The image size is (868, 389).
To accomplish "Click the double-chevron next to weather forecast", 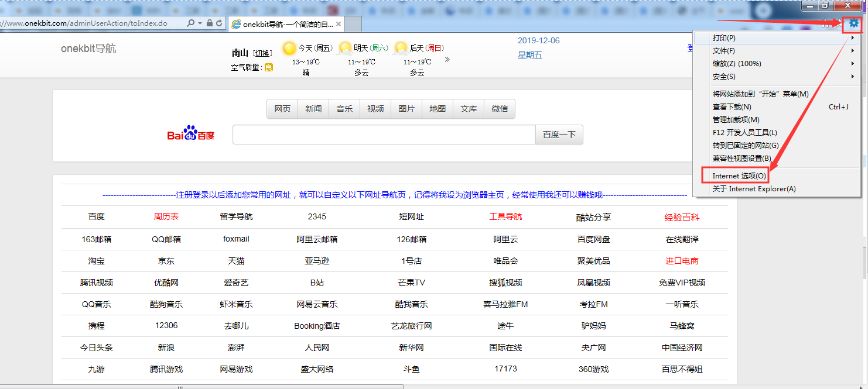I will 447,60.
